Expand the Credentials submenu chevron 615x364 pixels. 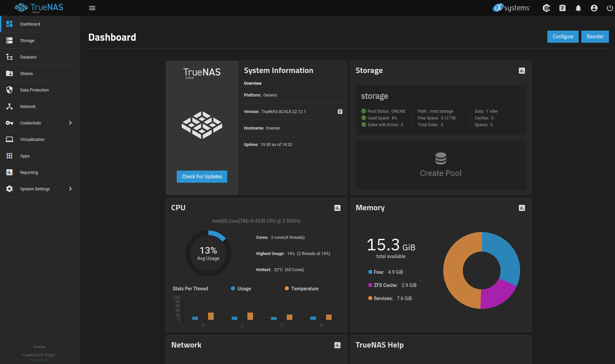pyautogui.click(x=70, y=123)
